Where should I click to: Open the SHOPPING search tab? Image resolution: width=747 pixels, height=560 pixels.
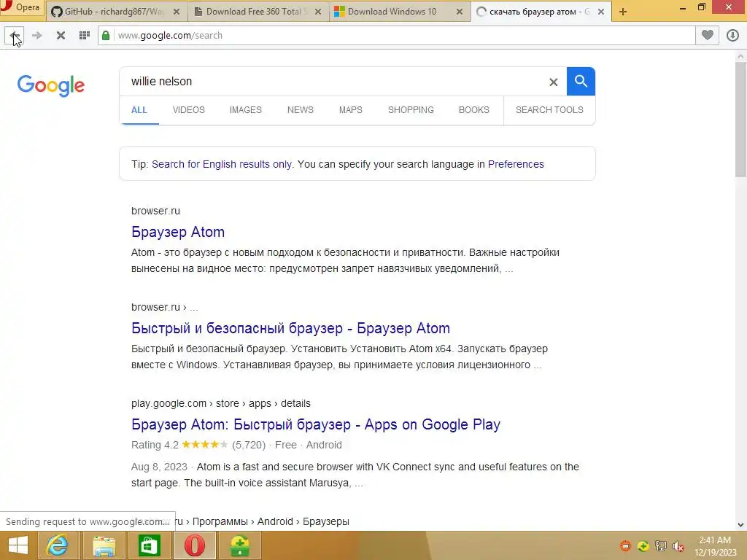411,110
